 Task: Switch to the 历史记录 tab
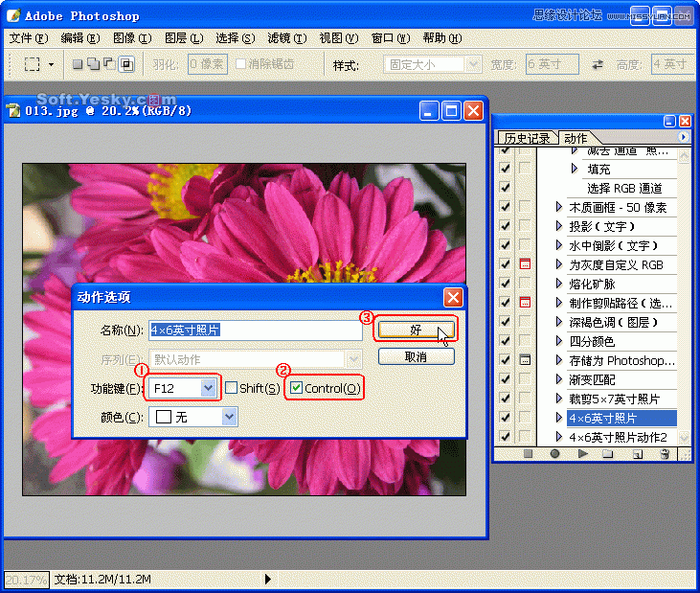click(x=527, y=138)
